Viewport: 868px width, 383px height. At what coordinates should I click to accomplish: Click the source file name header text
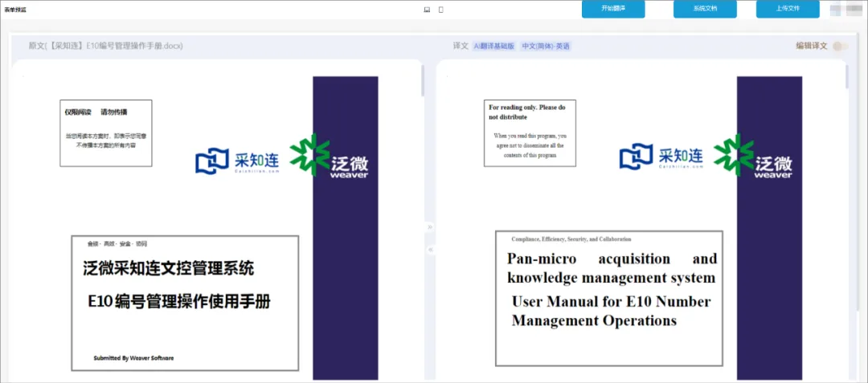click(106, 46)
